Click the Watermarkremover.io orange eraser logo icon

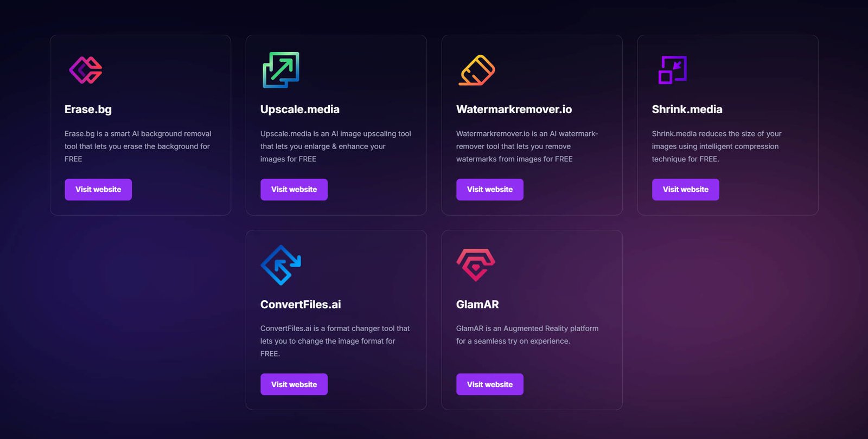point(477,70)
